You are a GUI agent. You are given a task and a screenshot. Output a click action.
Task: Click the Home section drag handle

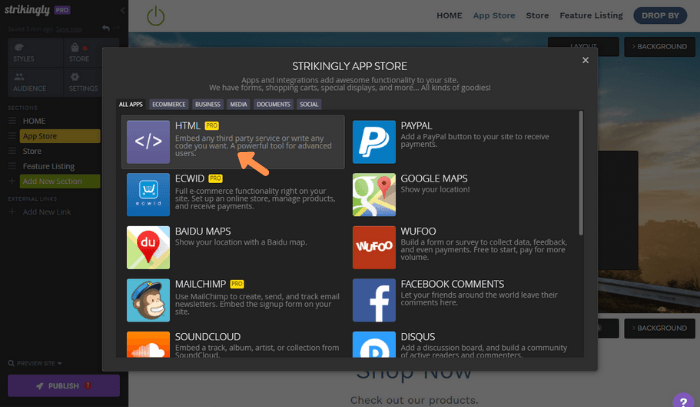[12, 121]
